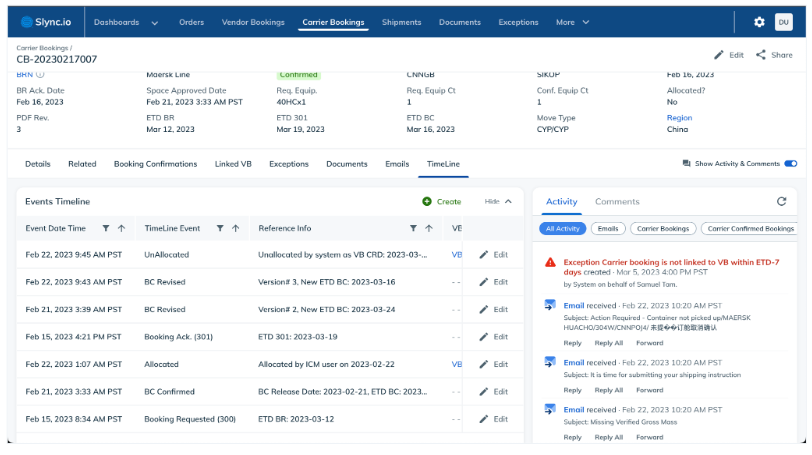Image resolution: width=812 pixels, height=455 pixels.
Task: Select the Emails filter chip
Action: pyautogui.click(x=608, y=229)
